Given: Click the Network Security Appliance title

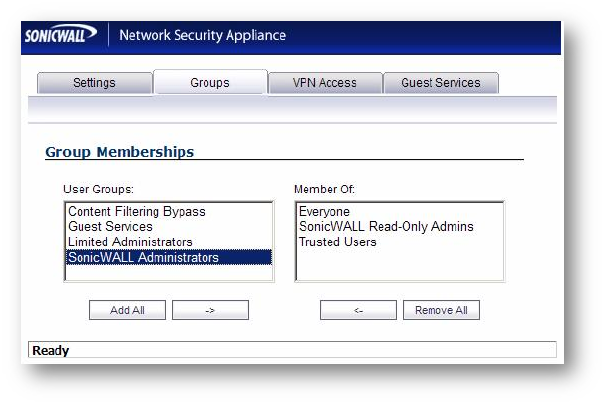Looking at the screenshot, I should pyautogui.click(x=203, y=35).
